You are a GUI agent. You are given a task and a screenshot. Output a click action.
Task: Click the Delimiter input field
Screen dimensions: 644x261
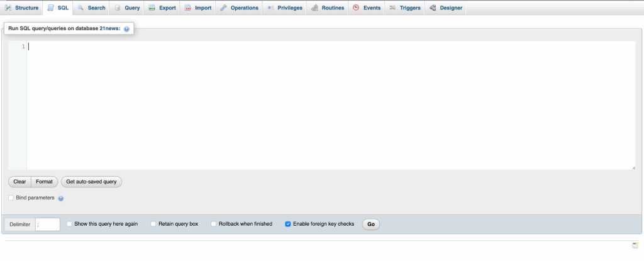[48, 225]
